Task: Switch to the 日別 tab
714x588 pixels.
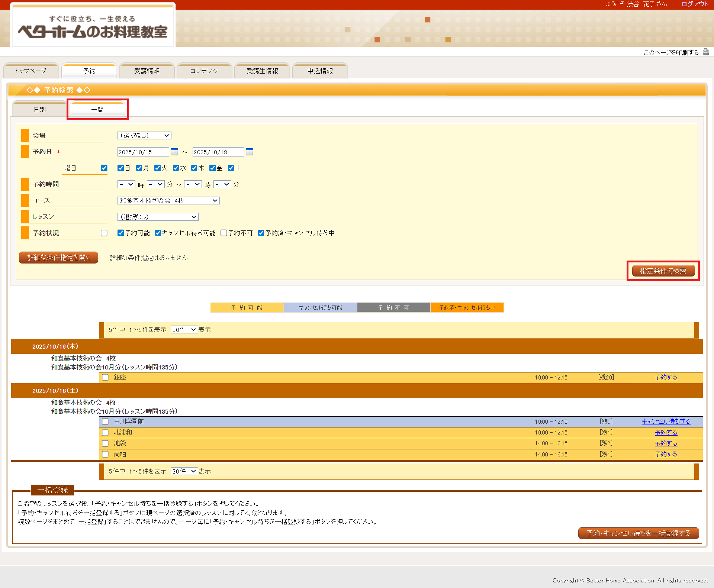Action: (x=40, y=110)
